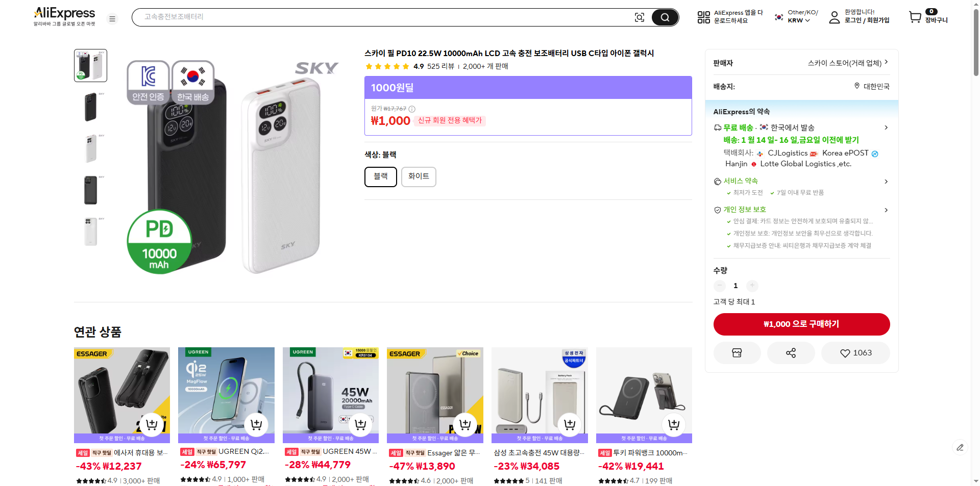This screenshot has width=980, height=486.
Task: Add to wishlist via heart icon
Action: pyautogui.click(x=855, y=353)
